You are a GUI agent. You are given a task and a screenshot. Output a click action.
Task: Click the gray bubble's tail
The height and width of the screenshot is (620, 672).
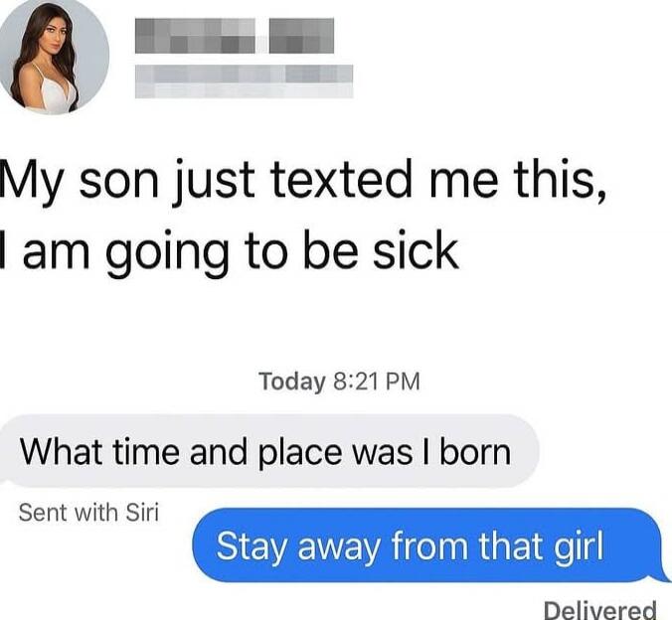pos(5,480)
